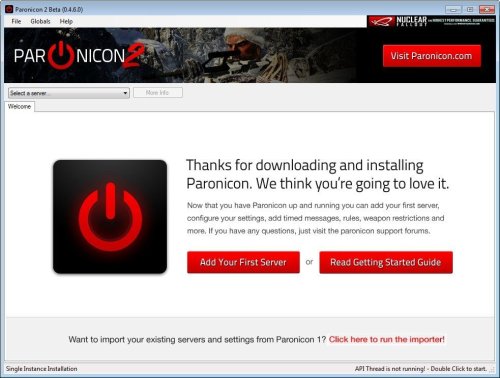Click the server dropdown arrow

coord(125,93)
